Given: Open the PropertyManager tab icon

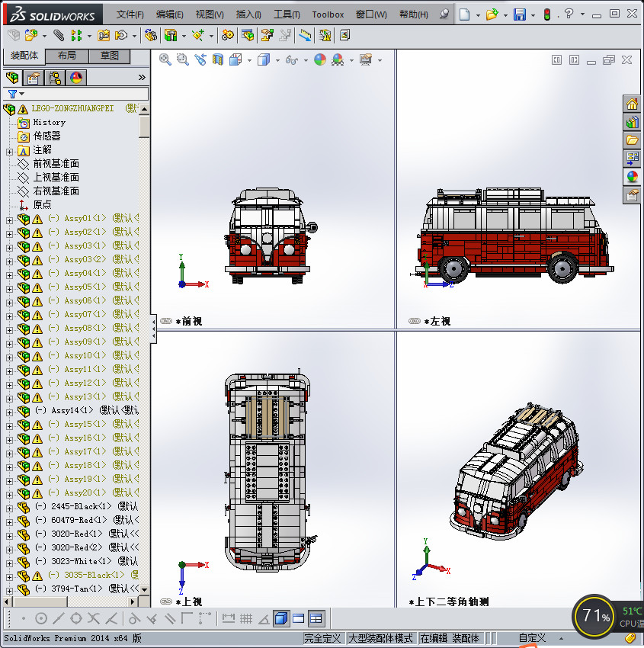Looking at the screenshot, I should coord(34,77).
